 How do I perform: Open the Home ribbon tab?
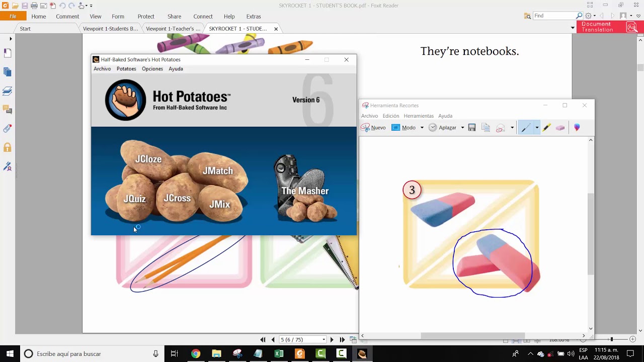point(39,17)
